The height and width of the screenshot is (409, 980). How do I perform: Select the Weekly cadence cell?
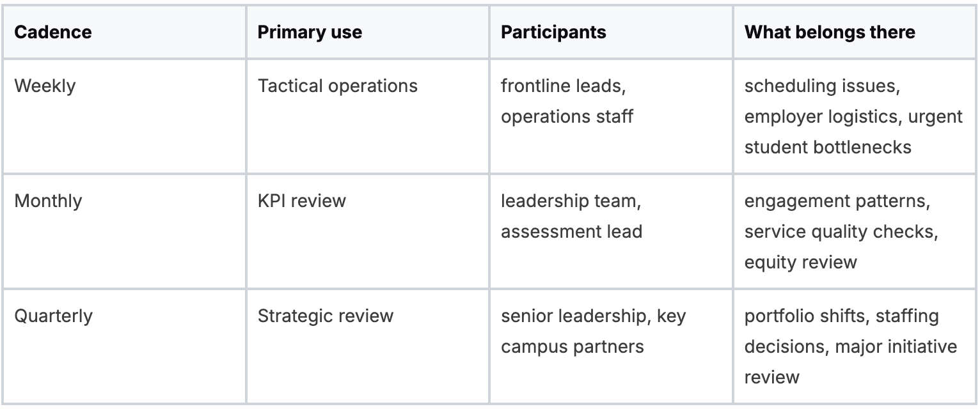coord(45,86)
